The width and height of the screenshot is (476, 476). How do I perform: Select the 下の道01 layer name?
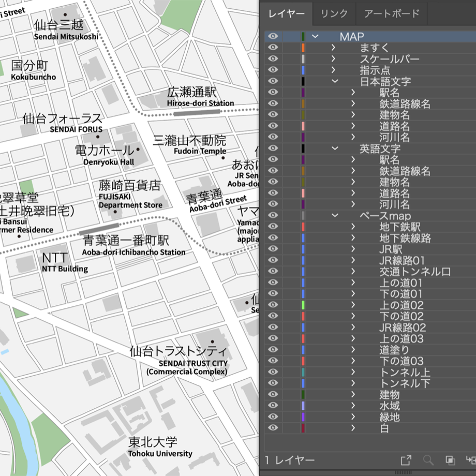pyautogui.click(x=400, y=294)
